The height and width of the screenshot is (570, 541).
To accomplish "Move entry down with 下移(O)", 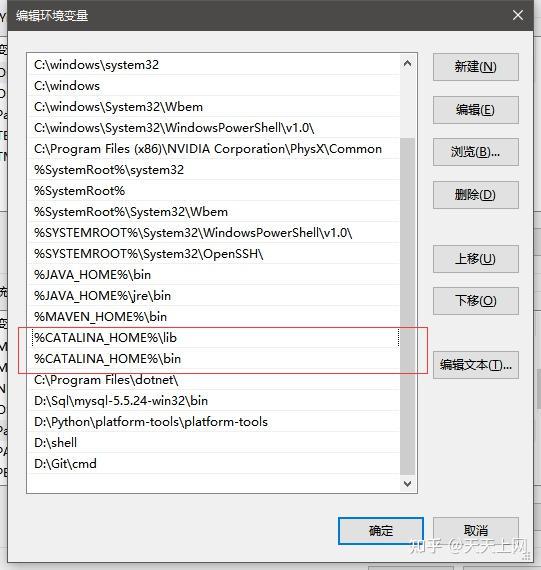I will click(x=475, y=301).
